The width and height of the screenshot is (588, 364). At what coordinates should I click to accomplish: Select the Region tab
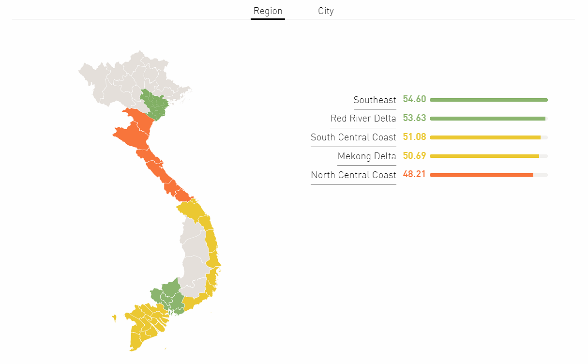click(x=268, y=11)
